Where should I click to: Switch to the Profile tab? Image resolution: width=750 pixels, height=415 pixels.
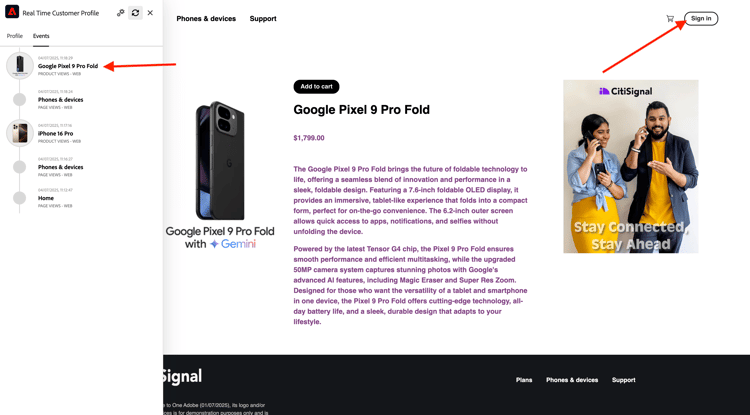[x=14, y=36]
